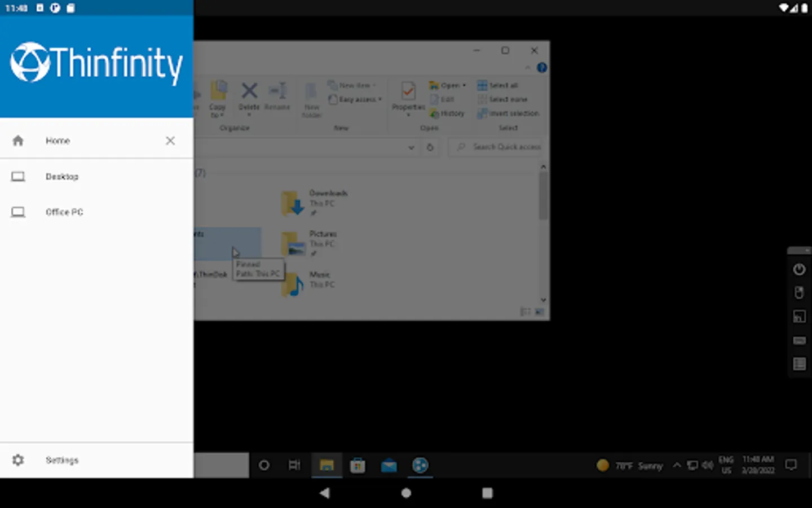
Task: Open the Explorer help question mark
Action: 542,68
